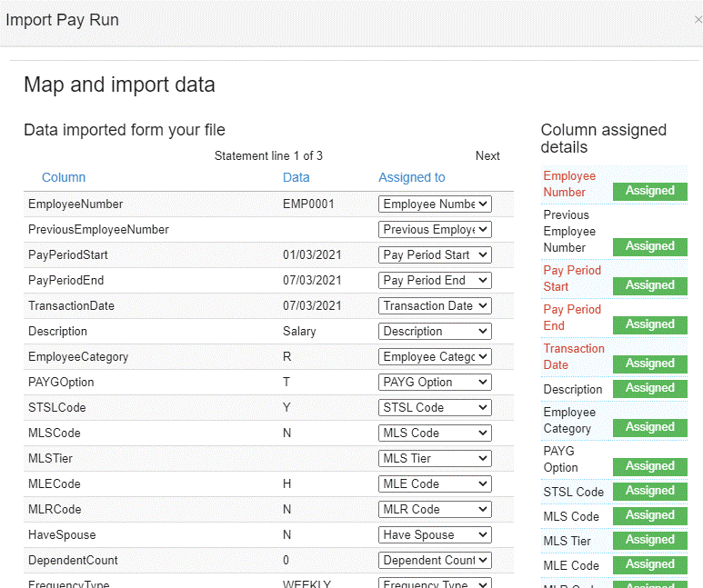Open the Have Spouse dropdown
The image size is (703, 588).
tap(435, 535)
